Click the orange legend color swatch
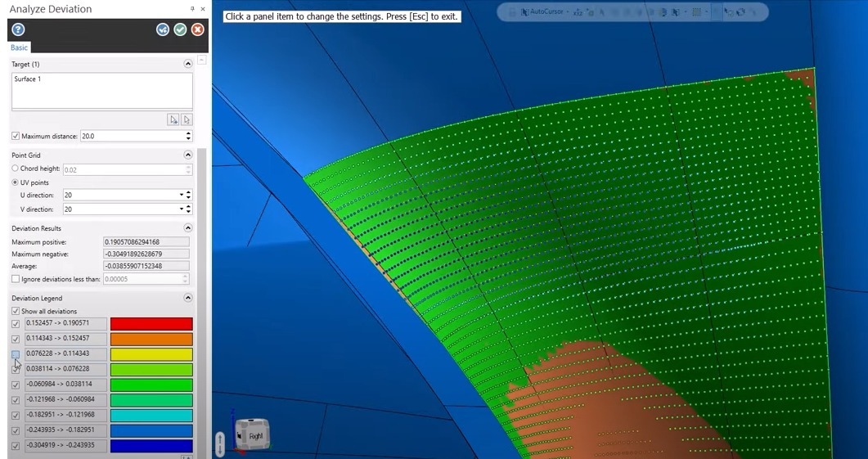The width and height of the screenshot is (868, 459). click(151, 339)
